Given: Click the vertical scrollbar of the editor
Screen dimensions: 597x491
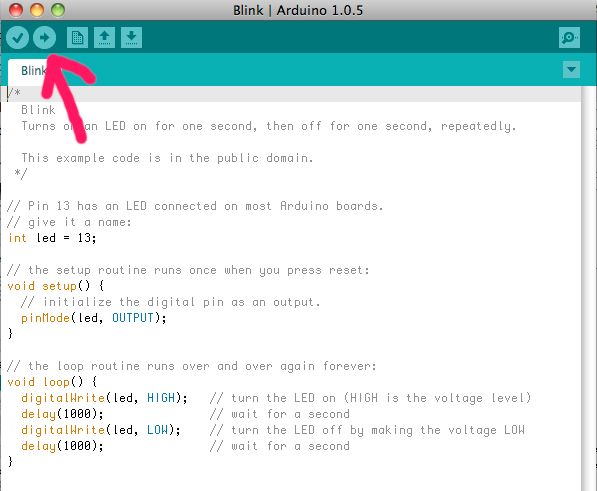Looking at the screenshot, I should [x=588, y=289].
